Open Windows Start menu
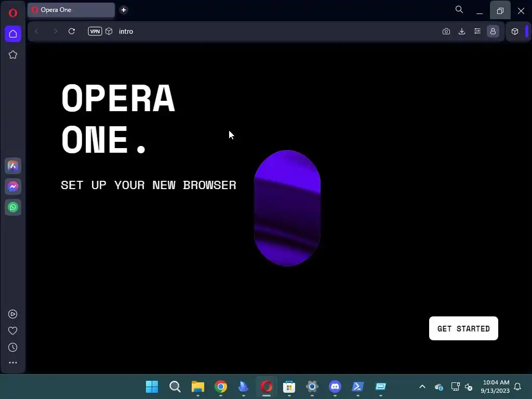The image size is (532, 399). point(152,387)
